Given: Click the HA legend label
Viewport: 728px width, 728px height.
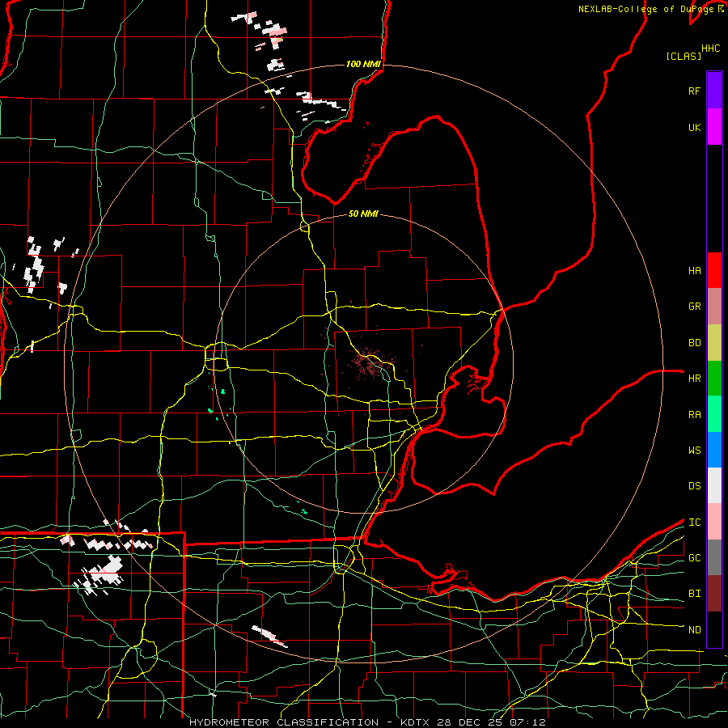Looking at the screenshot, I should pos(694,270).
